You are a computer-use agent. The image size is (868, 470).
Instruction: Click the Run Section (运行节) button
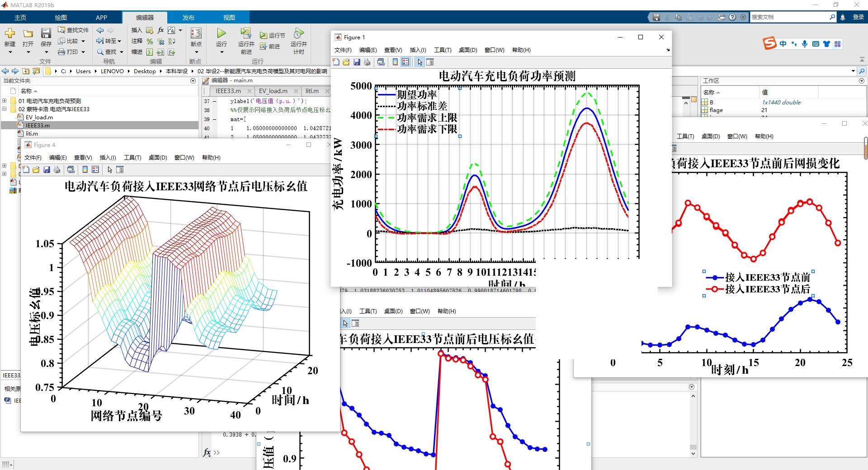pyautogui.click(x=273, y=35)
